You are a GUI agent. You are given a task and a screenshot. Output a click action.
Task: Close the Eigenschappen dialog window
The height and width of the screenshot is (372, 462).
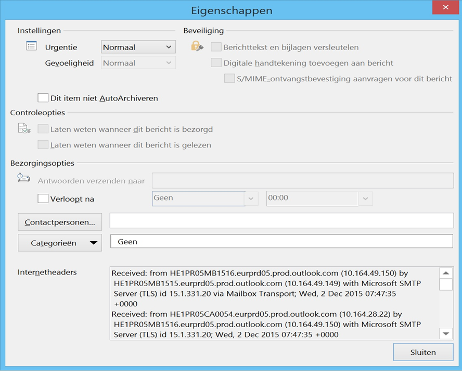[446, 7]
